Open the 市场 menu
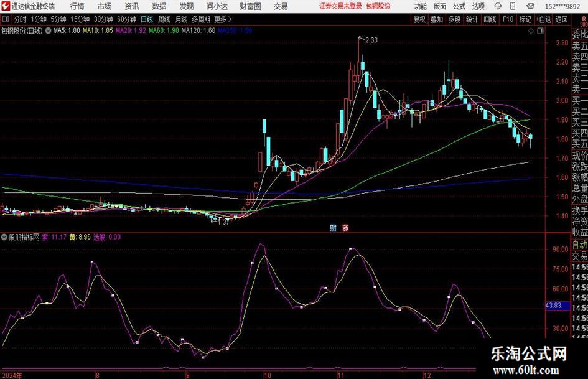The height and width of the screenshot is (379, 588). (105, 6)
